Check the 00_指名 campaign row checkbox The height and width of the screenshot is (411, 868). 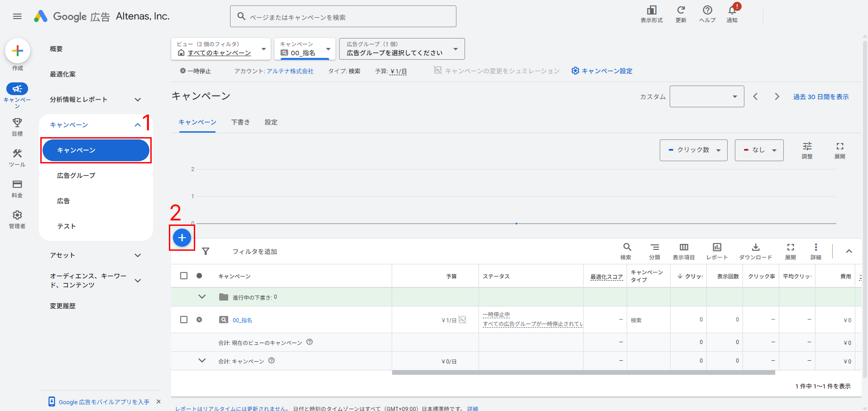184,320
